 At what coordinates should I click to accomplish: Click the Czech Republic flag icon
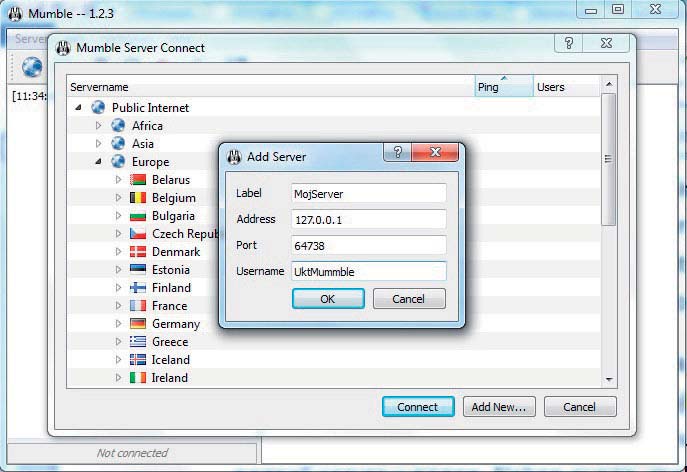(138, 234)
